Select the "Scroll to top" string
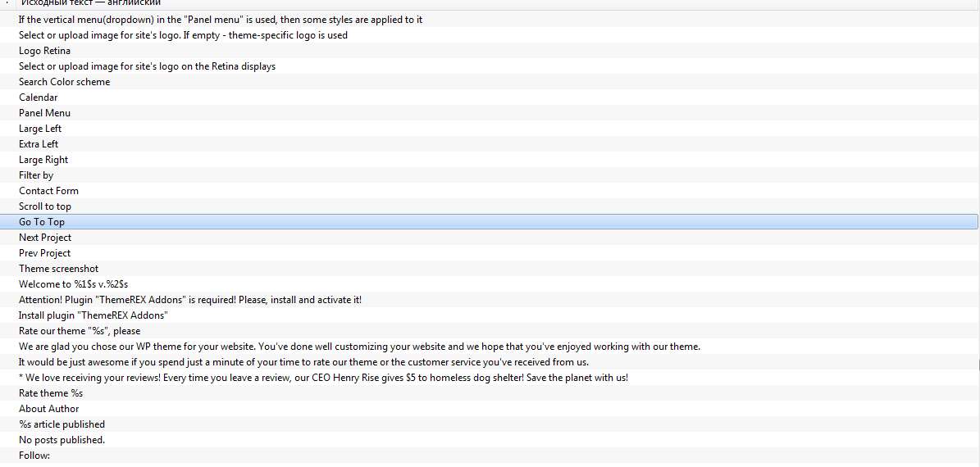Viewport: 980px width, 467px height. pyautogui.click(x=490, y=206)
